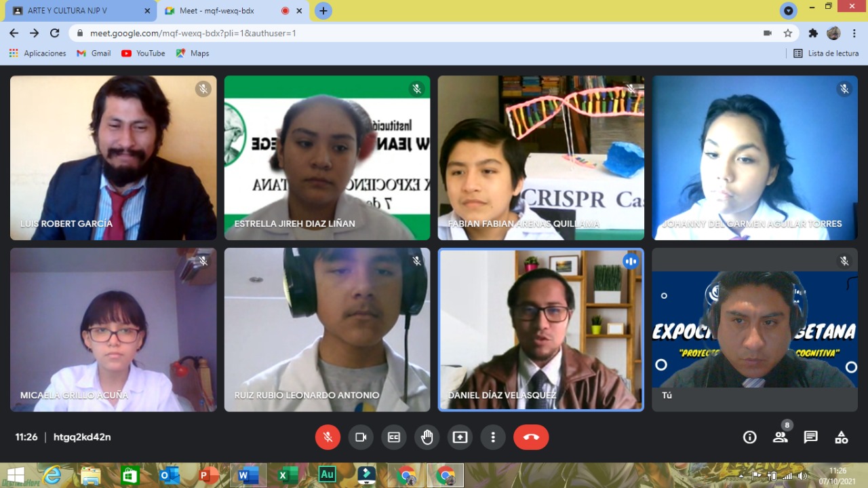Select Daniel Díaz Velasquez video tile

(x=540, y=329)
